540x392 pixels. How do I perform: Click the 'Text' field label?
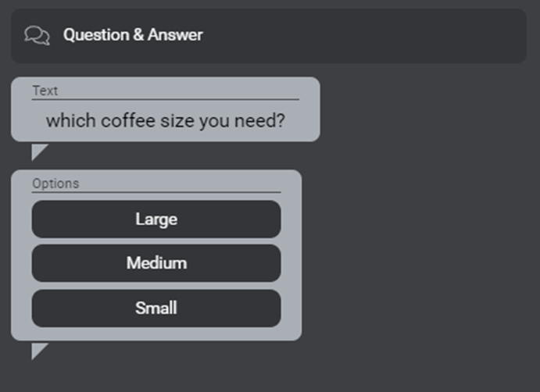pyautogui.click(x=45, y=91)
